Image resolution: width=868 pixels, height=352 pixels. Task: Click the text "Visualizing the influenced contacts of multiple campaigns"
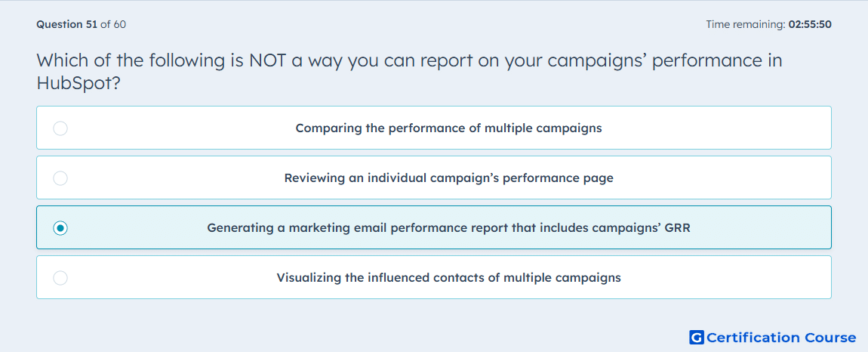pyautogui.click(x=448, y=278)
